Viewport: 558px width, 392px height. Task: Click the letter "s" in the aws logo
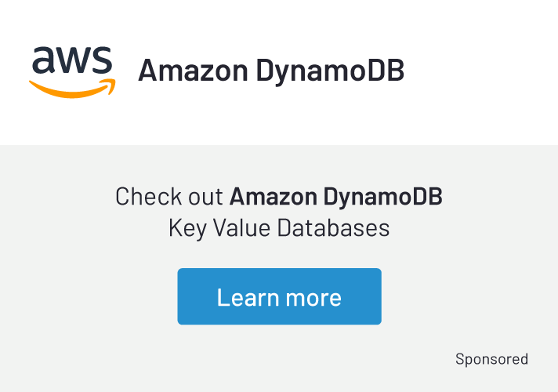click(x=103, y=61)
